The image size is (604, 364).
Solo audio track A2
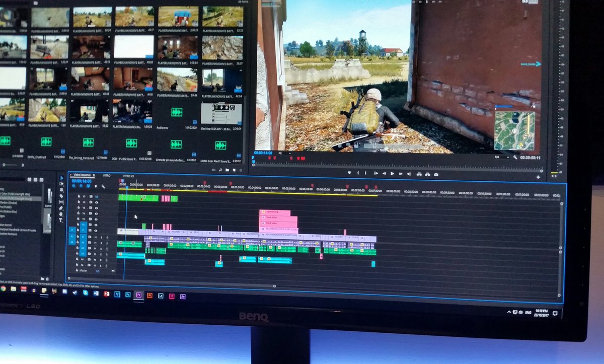click(101, 243)
